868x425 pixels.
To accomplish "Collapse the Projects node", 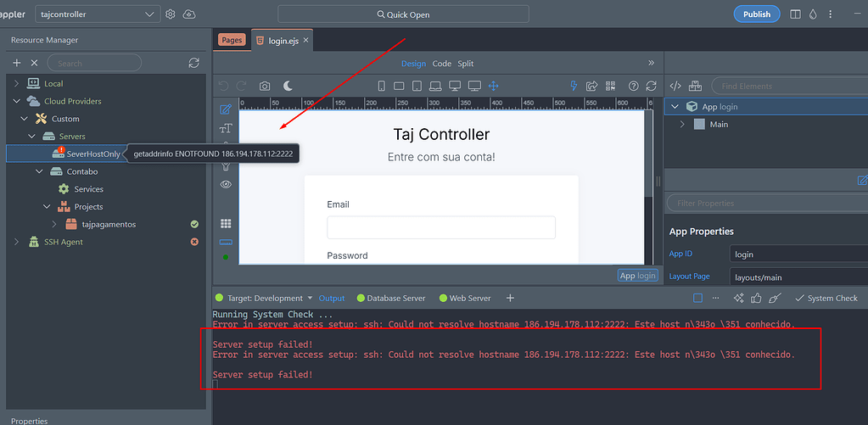I will (x=47, y=207).
